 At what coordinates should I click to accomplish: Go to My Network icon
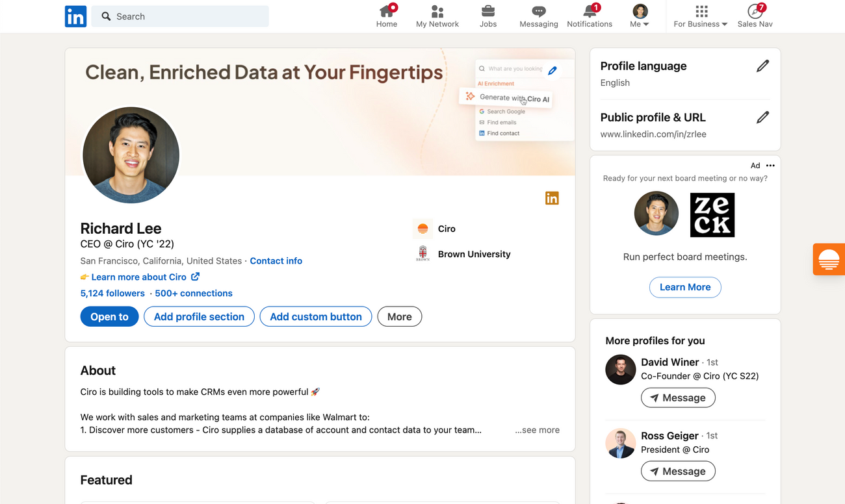tap(437, 11)
